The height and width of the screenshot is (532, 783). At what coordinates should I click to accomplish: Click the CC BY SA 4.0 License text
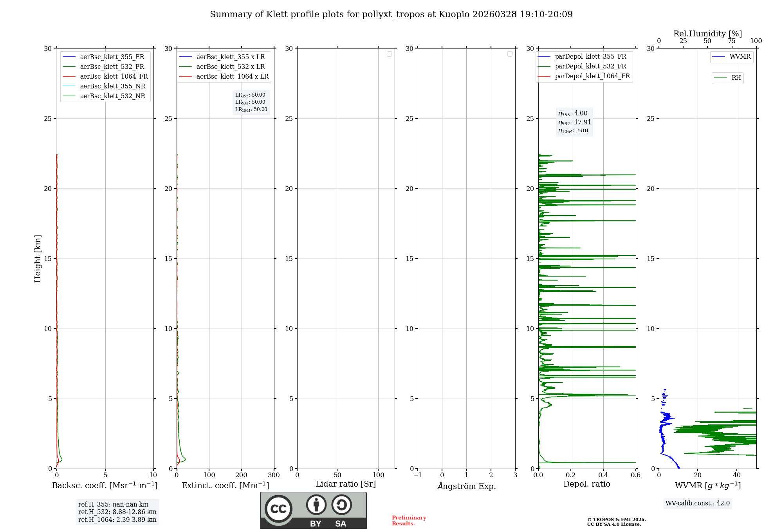pos(614,524)
